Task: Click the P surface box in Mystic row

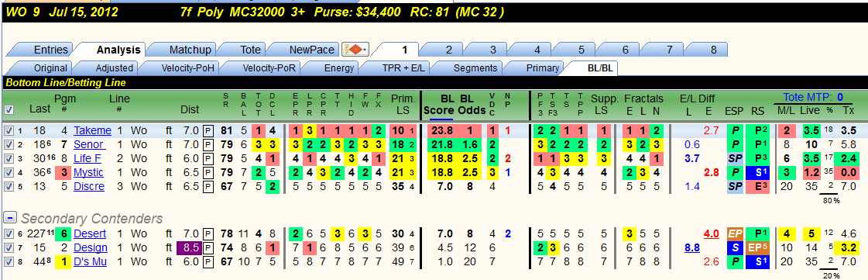Action: tap(208, 172)
